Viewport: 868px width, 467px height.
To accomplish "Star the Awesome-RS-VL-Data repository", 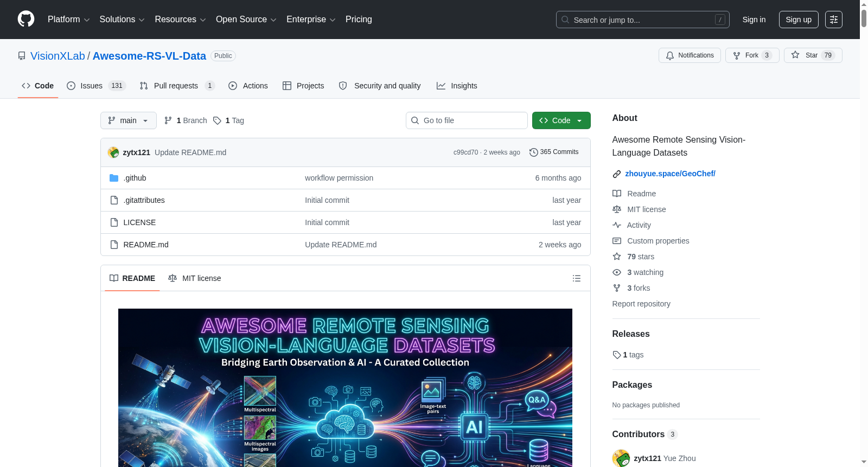I will pyautogui.click(x=813, y=55).
